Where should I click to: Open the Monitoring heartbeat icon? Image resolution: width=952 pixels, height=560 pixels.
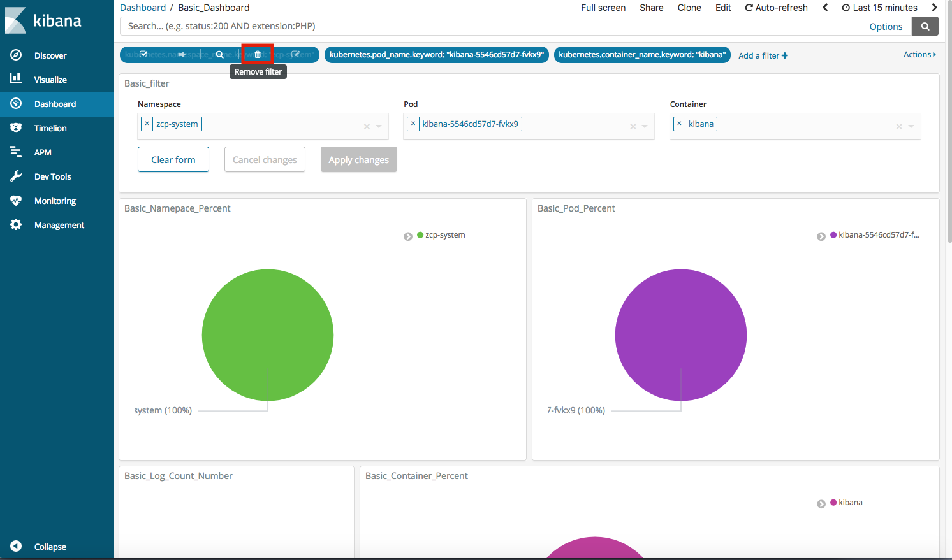16,200
